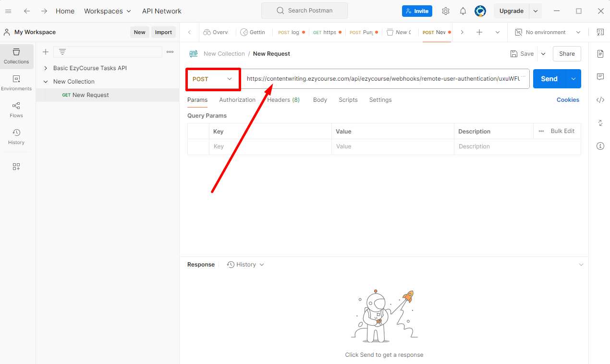Open the tabs overflow dropdown chevron

[x=498, y=32]
